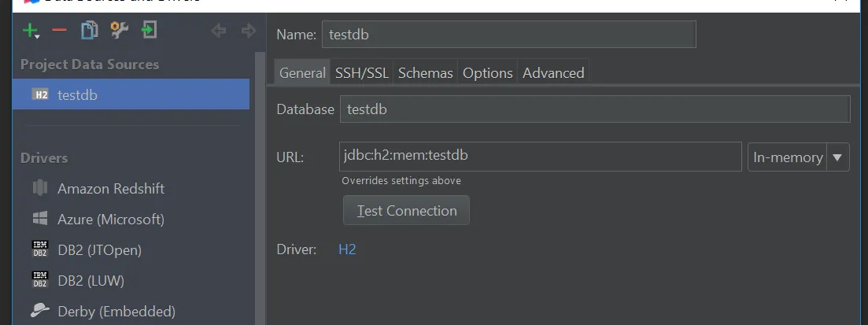Open the H2 driver link

tap(347, 249)
